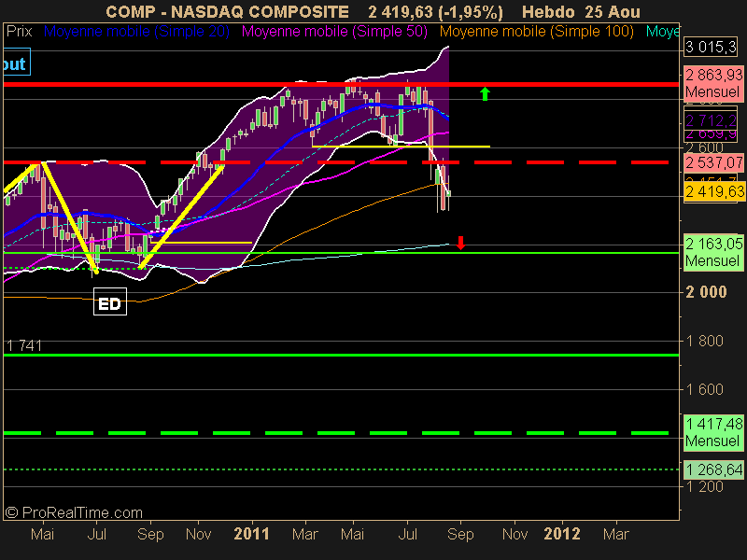Click the 1 800 price axis label

[x=705, y=341]
